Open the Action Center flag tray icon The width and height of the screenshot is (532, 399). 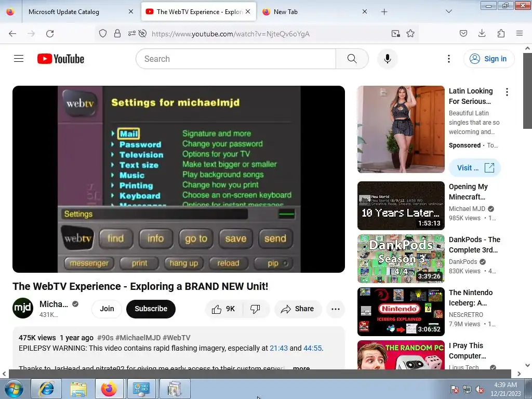[x=454, y=389]
